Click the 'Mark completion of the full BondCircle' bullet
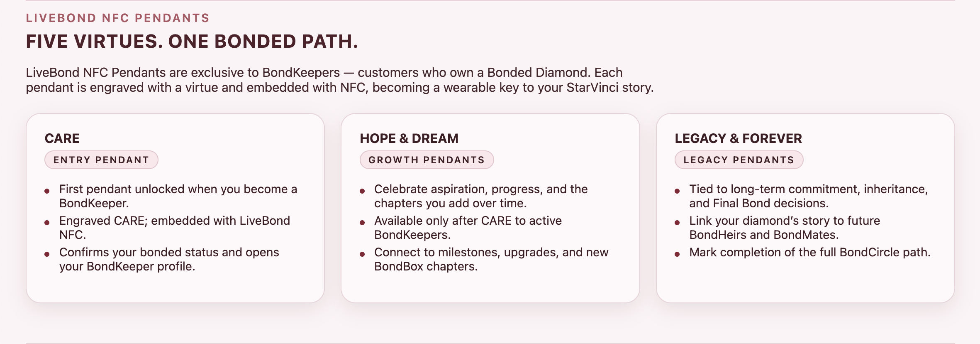Image resolution: width=980 pixels, height=344 pixels. [x=809, y=252]
